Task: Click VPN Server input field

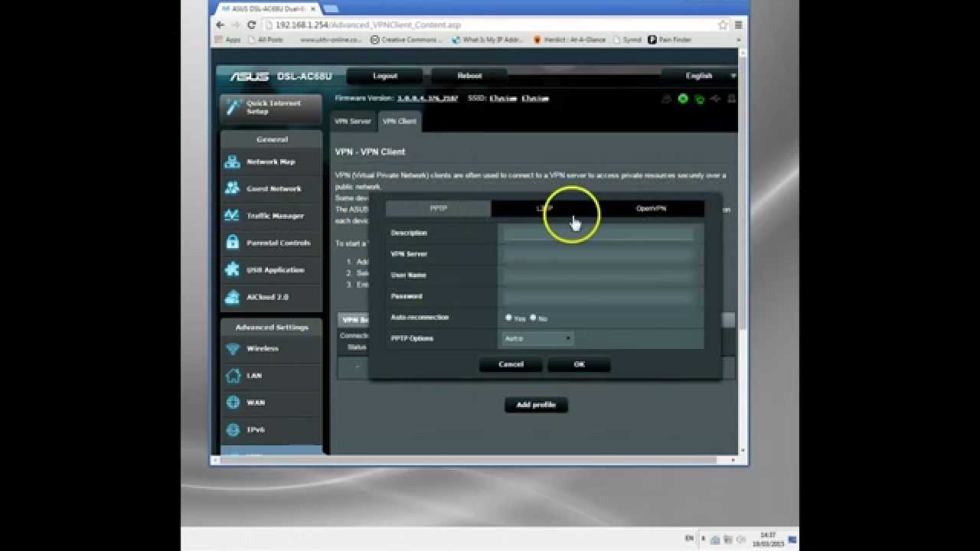Action: click(598, 254)
